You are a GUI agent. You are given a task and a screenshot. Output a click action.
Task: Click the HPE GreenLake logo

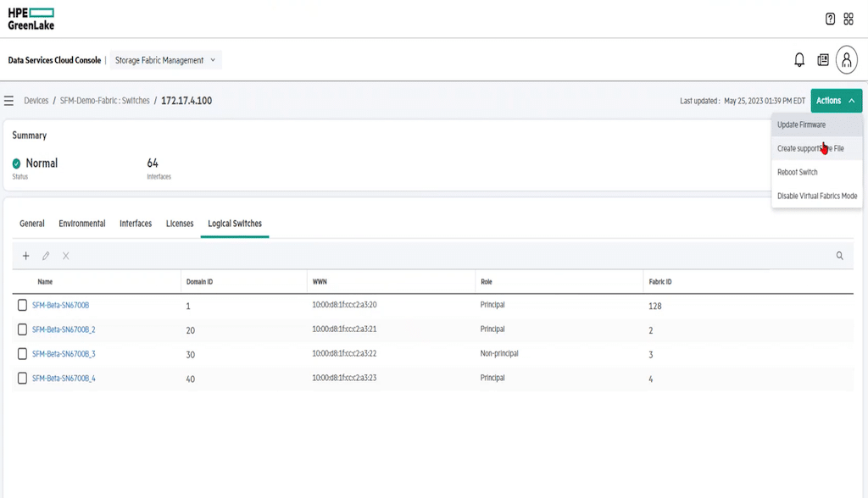pyautogui.click(x=31, y=19)
